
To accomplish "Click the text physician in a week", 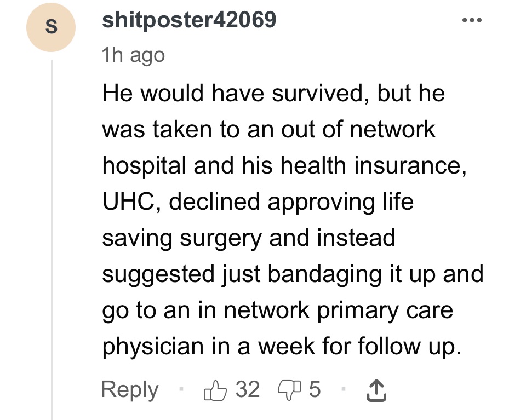I will pyautogui.click(x=208, y=346).
